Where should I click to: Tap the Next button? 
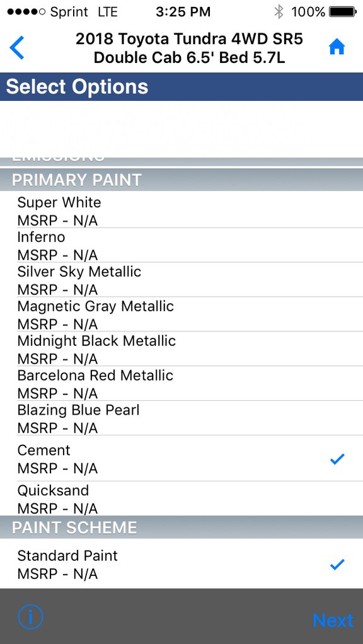click(x=333, y=620)
